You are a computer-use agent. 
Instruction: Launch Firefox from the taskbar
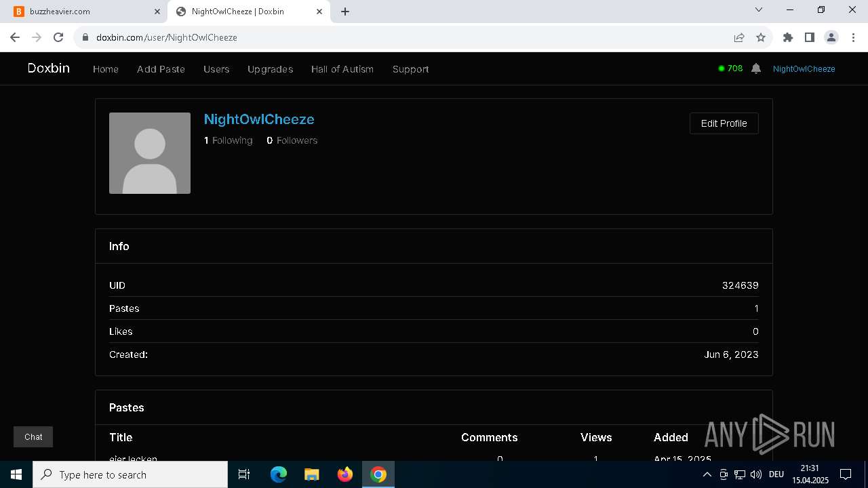point(345,474)
